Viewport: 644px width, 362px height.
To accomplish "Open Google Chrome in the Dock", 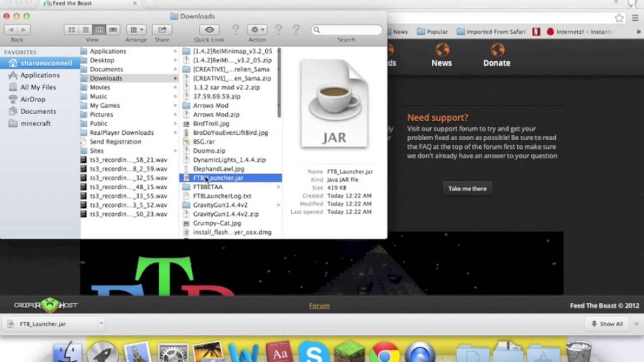I will 385,352.
